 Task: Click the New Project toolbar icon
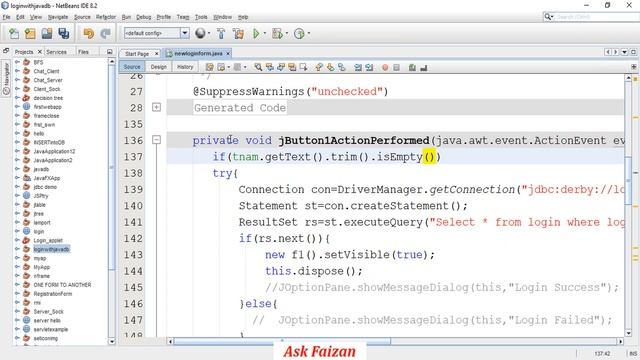[30, 33]
